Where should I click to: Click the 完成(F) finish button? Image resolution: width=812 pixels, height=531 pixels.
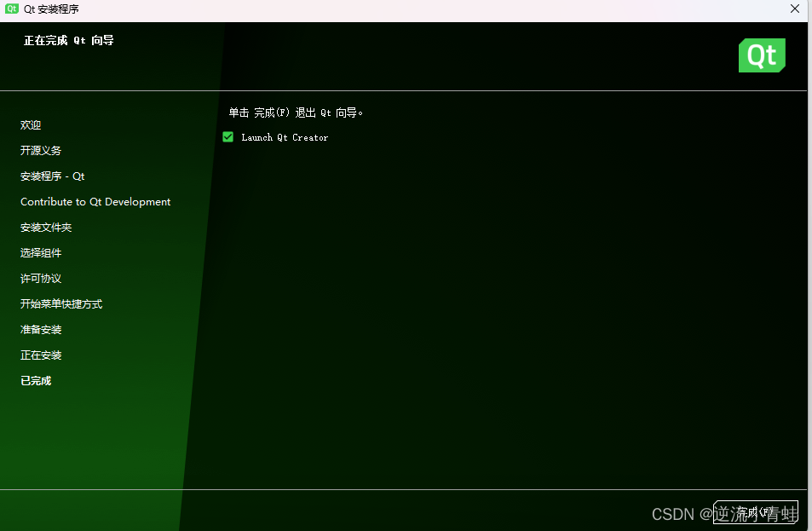(756, 512)
